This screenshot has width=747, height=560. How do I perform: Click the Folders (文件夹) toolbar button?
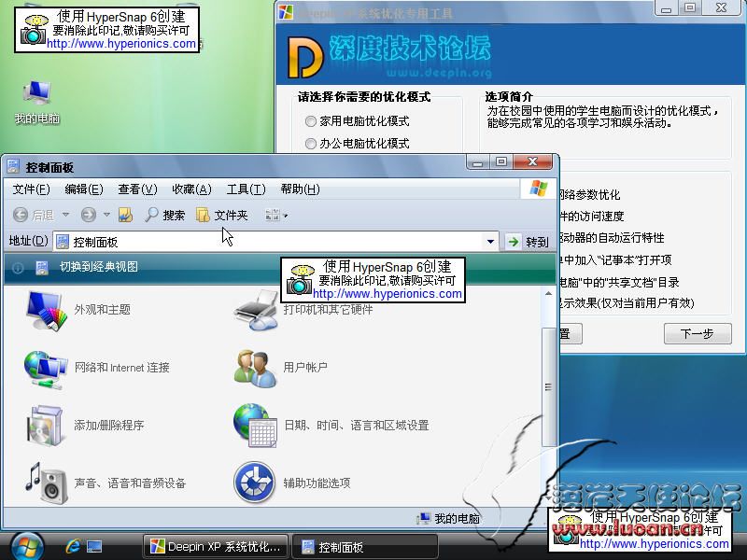point(221,216)
